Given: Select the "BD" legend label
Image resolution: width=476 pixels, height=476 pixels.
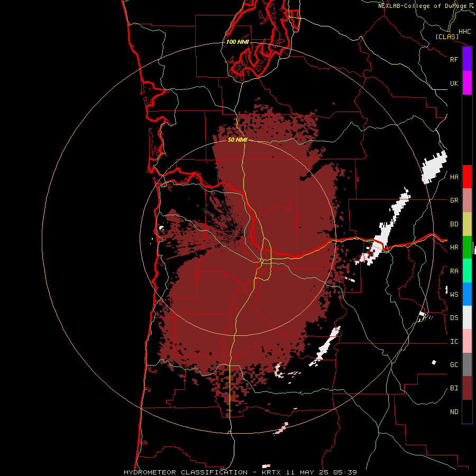Looking at the screenshot, I should click(x=454, y=224).
